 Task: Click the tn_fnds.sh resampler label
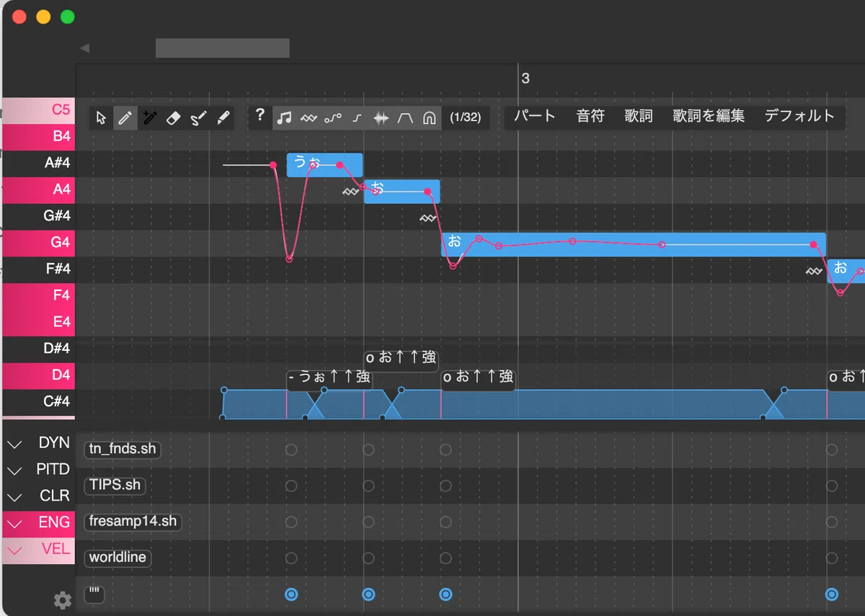(123, 449)
